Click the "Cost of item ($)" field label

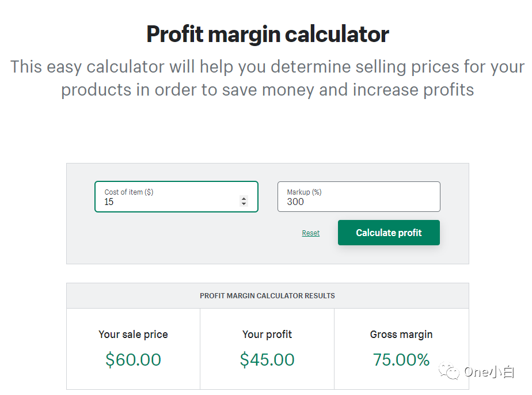[x=129, y=192]
